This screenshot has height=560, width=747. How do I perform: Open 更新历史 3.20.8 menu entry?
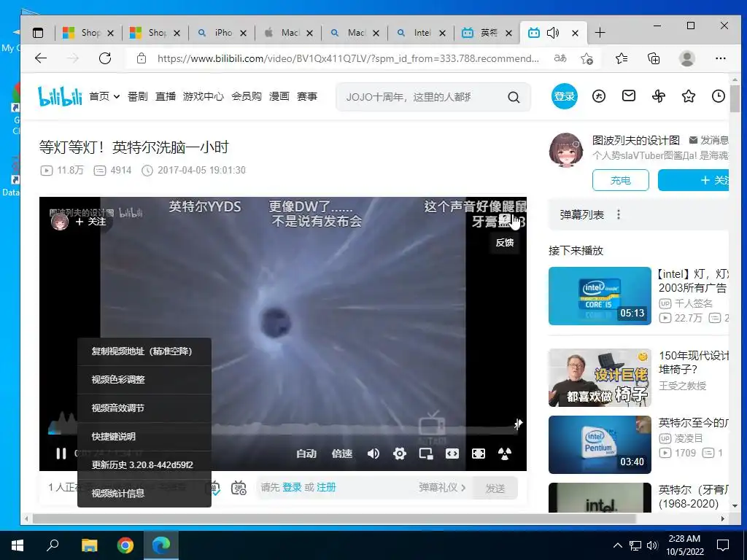[x=144, y=464]
